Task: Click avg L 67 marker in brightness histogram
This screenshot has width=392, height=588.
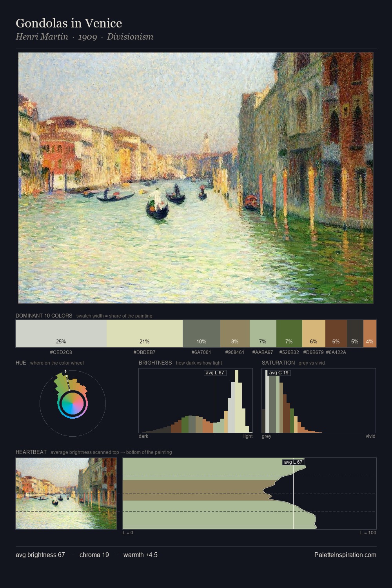Action: [x=215, y=373]
